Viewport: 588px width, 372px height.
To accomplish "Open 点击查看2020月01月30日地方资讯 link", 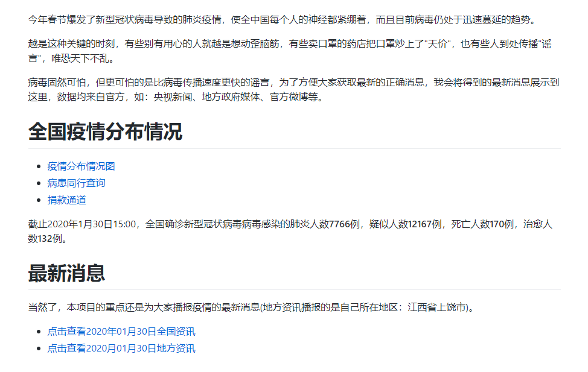I will pyautogui.click(x=121, y=348).
